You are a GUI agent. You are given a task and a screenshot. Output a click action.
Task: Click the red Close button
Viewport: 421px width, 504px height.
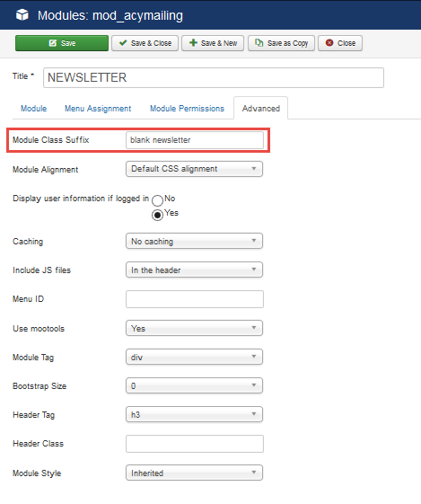(340, 43)
